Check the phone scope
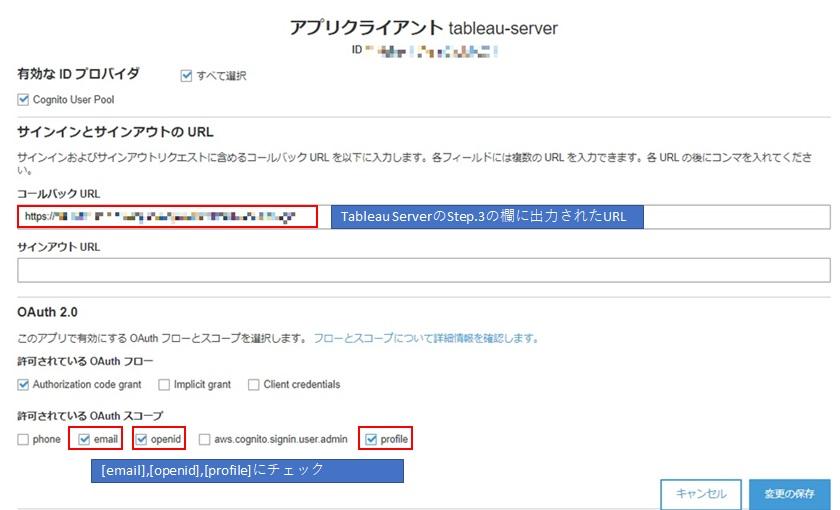 [23, 439]
